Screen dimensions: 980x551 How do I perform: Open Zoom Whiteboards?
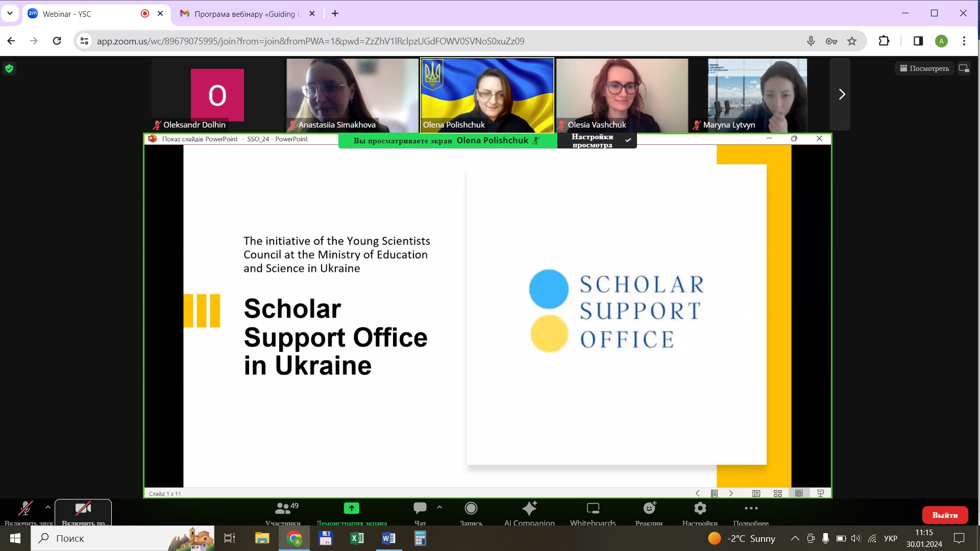(593, 513)
